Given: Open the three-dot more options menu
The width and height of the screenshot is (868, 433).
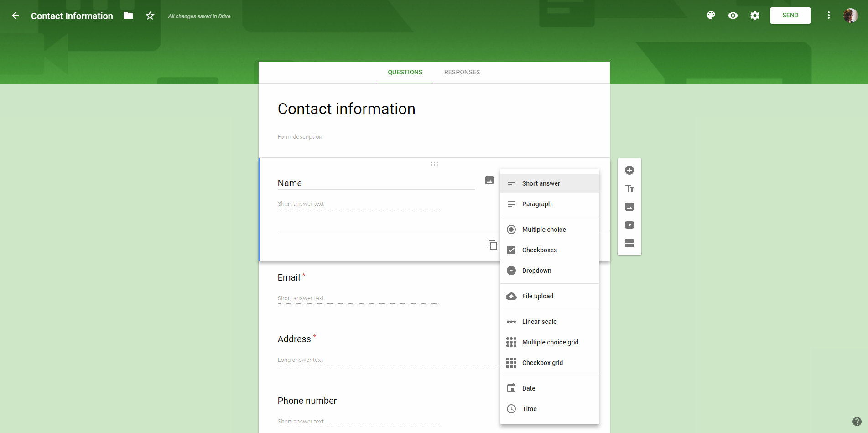Looking at the screenshot, I should pos(829,16).
